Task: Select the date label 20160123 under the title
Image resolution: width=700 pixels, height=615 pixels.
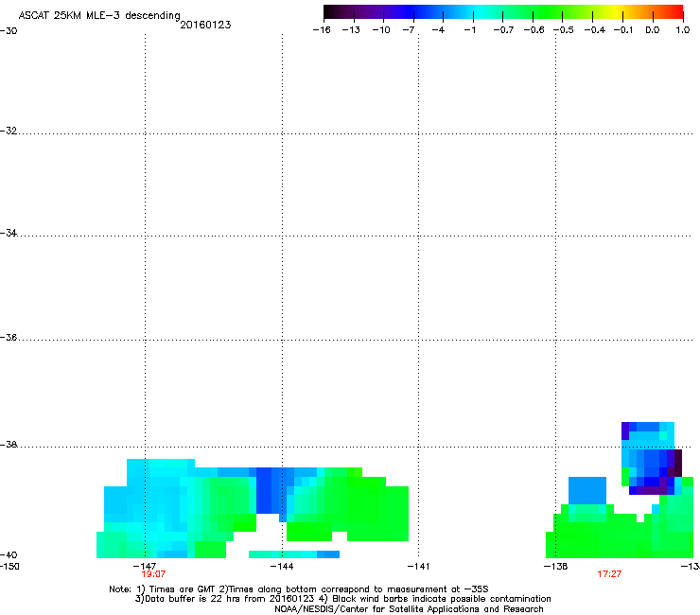Action: [205, 25]
